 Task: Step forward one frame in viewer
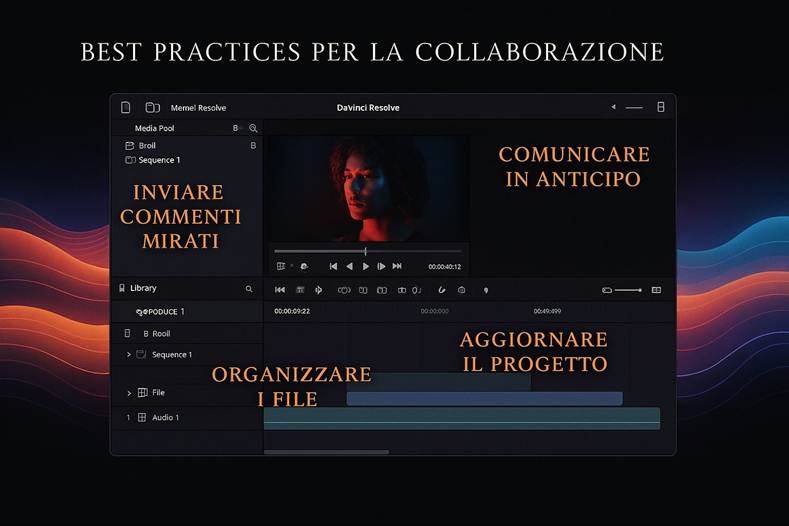pos(381,266)
